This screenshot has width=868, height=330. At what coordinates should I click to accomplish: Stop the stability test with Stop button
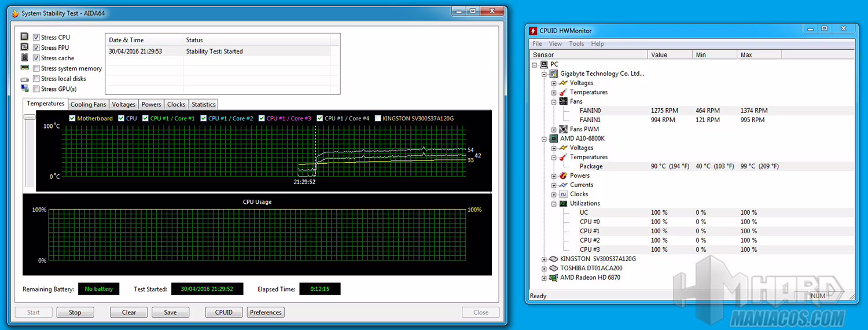point(75,312)
